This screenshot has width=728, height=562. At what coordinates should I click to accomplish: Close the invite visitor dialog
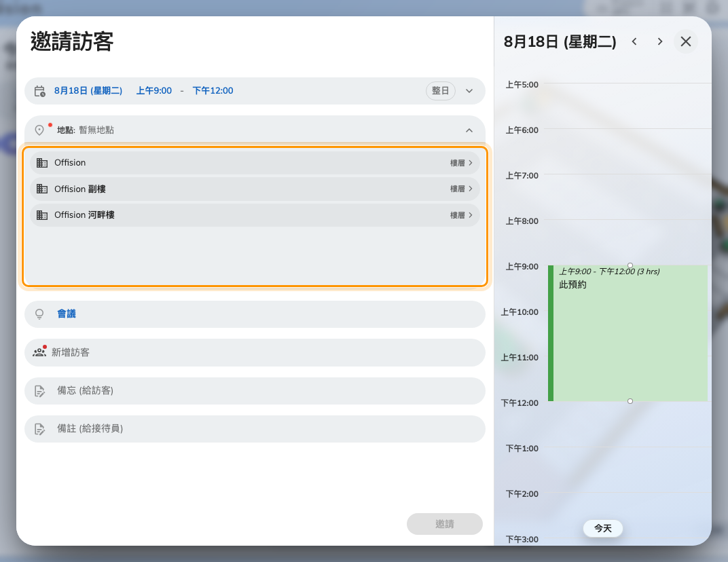click(686, 42)
